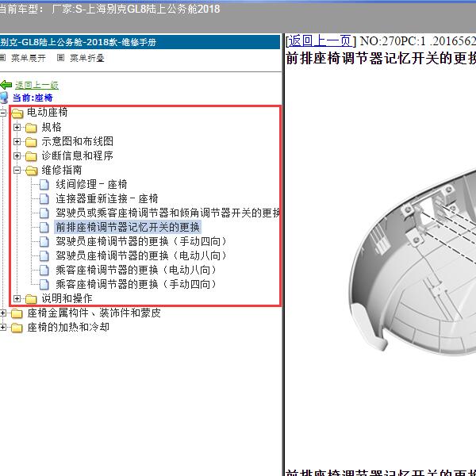Expand the 诊断信息和程序 folder node
The height and width of the screenshot is (476, 476).
tap(17, 155)
